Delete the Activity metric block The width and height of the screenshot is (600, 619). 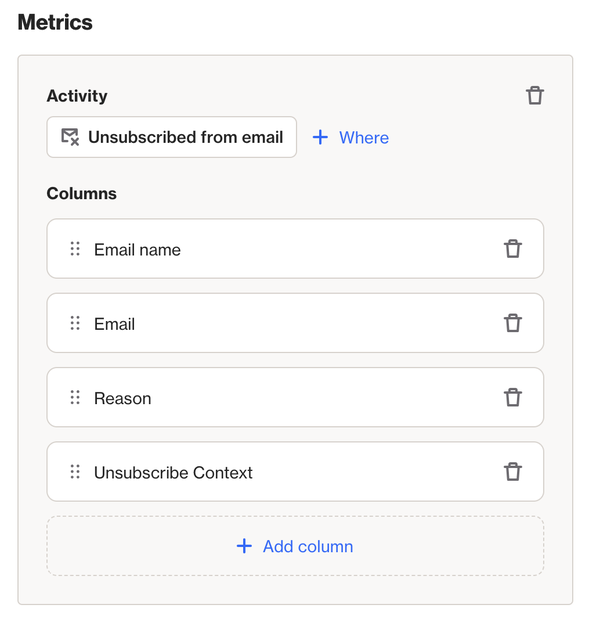pos(534,96)
